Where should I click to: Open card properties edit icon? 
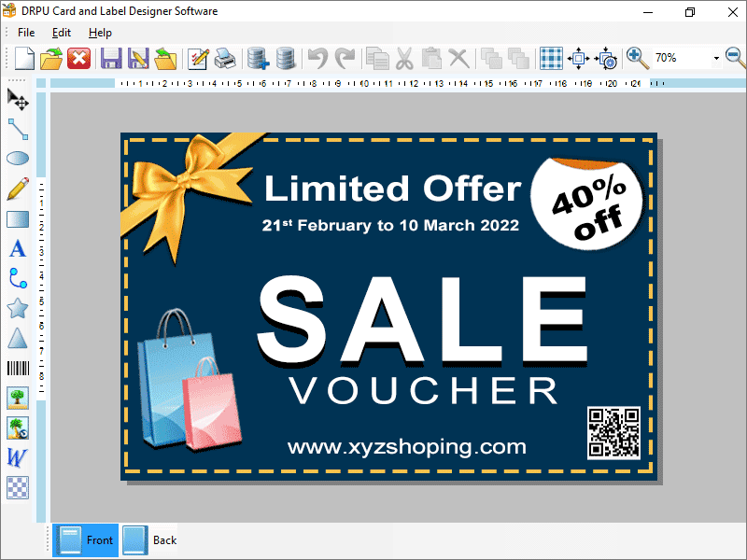(x=198, y=59)
